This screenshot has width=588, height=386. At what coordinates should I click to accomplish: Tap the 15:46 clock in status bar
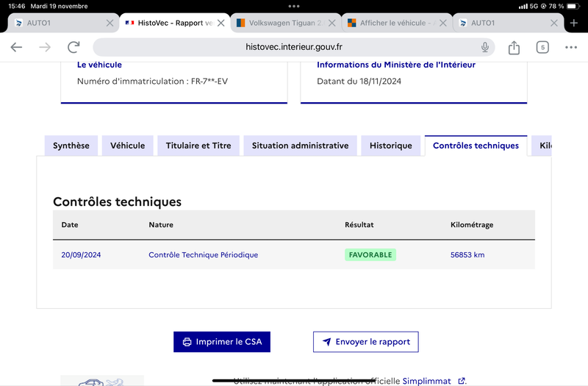click(x=16, y=6)
